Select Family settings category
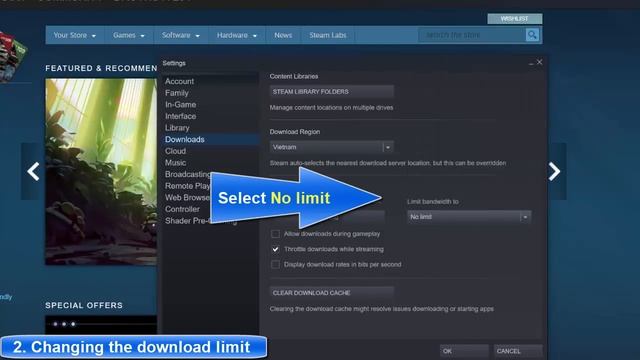 click(177, 93)
